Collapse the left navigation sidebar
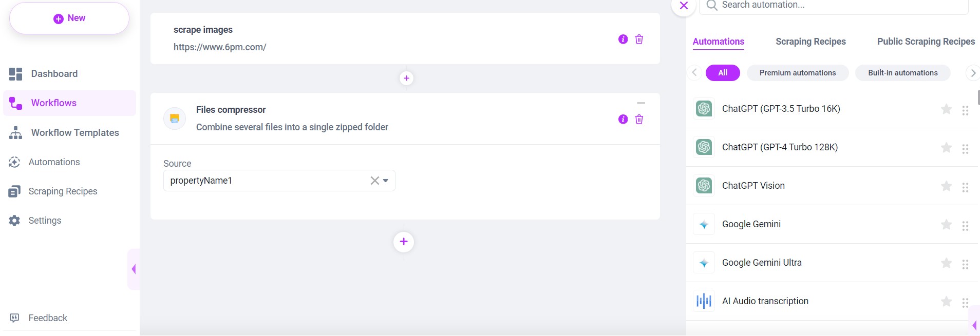Screen dimensions: 980x336 [133, 268]
